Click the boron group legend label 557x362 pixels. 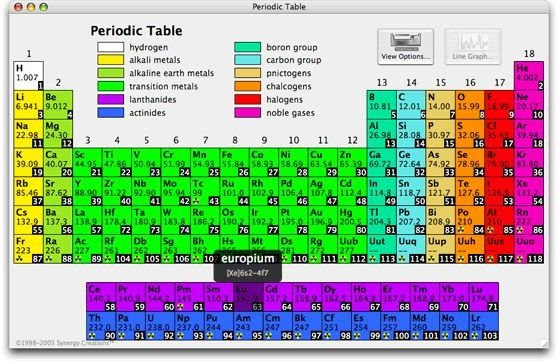tap(292, 47)
